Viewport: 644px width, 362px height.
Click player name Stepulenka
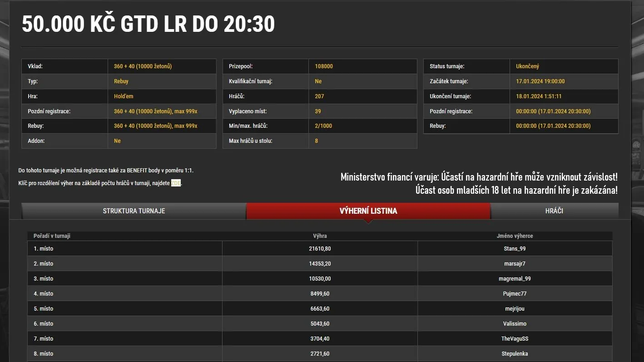pos(515,354)
